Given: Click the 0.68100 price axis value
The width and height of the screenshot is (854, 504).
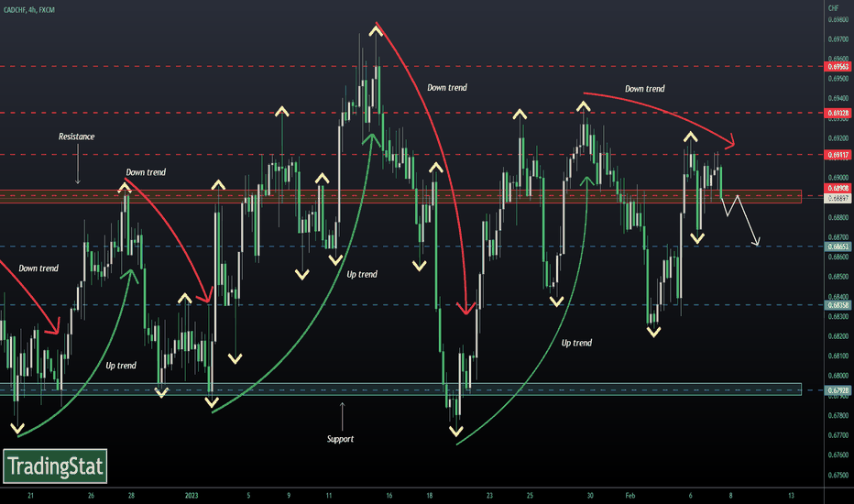Looking at the screenshot, I should pos(838,356).
